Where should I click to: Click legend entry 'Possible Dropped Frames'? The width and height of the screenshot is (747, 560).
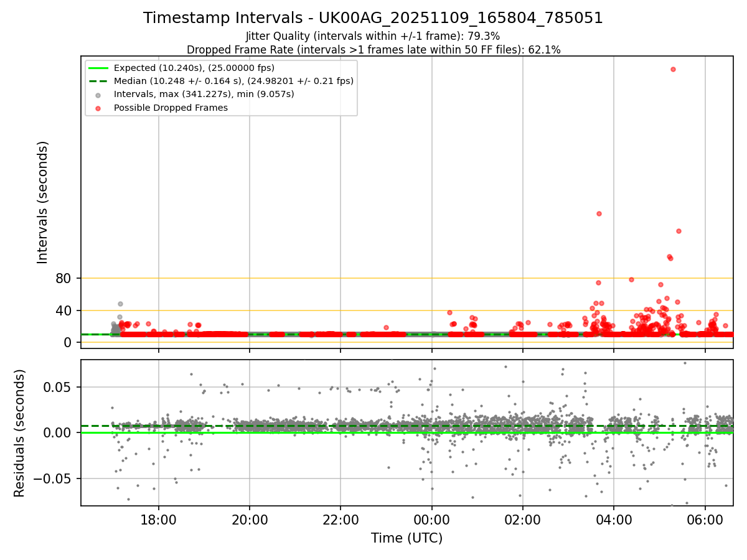(x=171, y=108)
